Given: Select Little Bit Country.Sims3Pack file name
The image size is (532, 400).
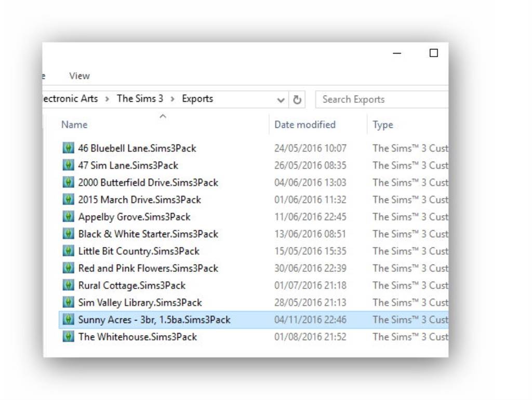Looking at the screenshot, I should coord(138,251).
